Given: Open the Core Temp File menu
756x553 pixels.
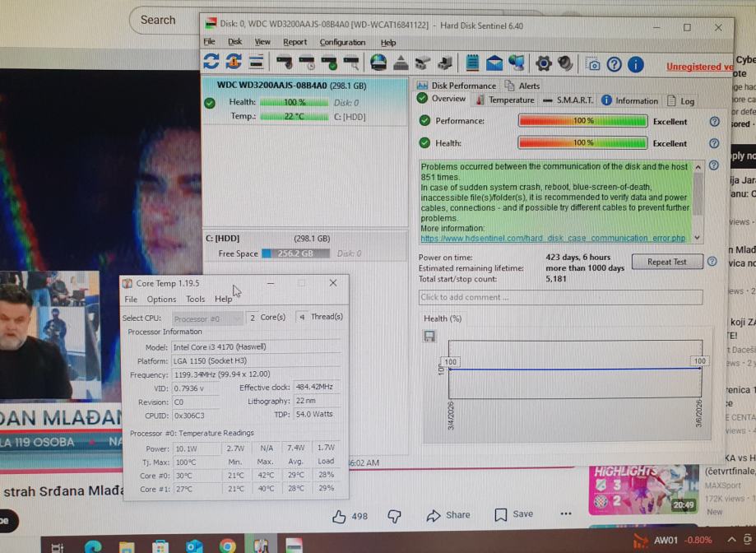Looking at the screenshot, I should tap(131, 300).
